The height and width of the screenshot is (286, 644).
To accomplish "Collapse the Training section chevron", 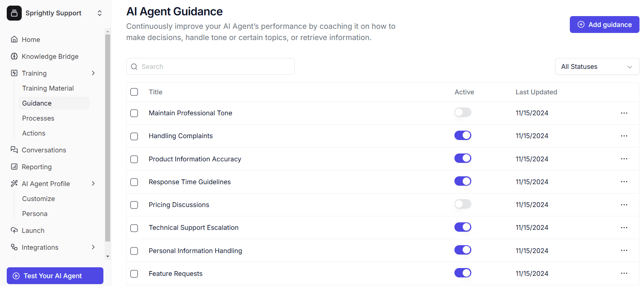I will point(93,73).
